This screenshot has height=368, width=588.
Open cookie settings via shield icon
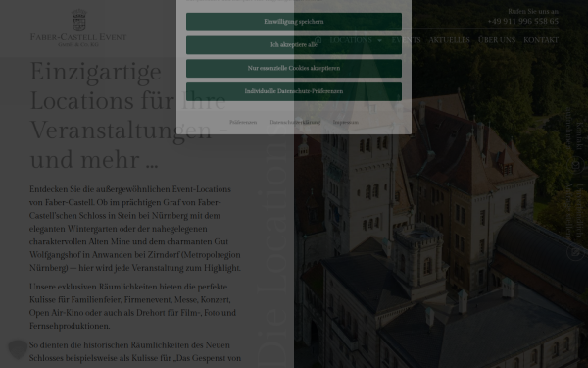[x=18, y=349]
